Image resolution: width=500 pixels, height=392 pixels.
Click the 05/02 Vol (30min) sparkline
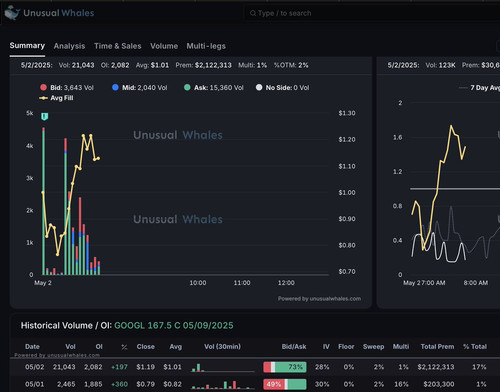pyautogui.click(x=223, y=367)
